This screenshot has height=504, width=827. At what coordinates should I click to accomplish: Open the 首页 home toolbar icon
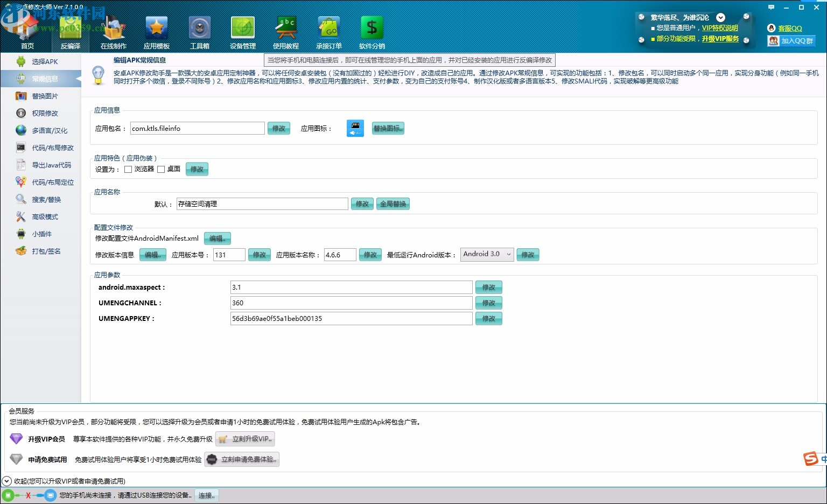27,32
